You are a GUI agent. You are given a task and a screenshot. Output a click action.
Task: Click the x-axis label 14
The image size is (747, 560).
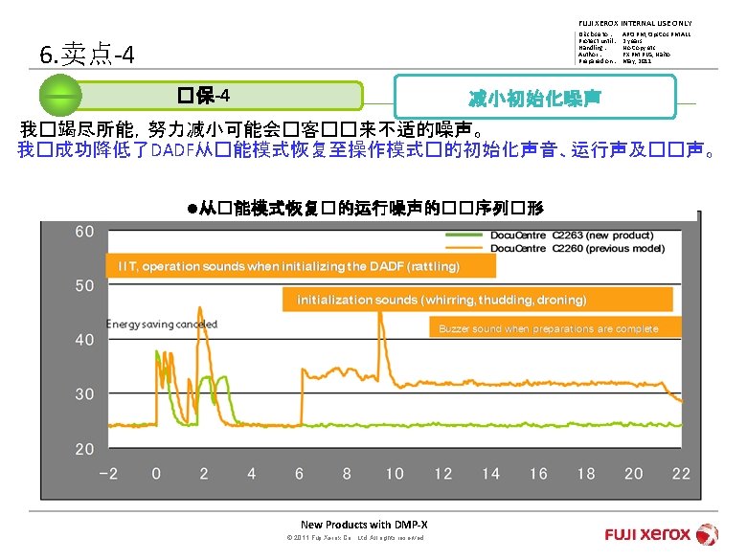(490, 474)
